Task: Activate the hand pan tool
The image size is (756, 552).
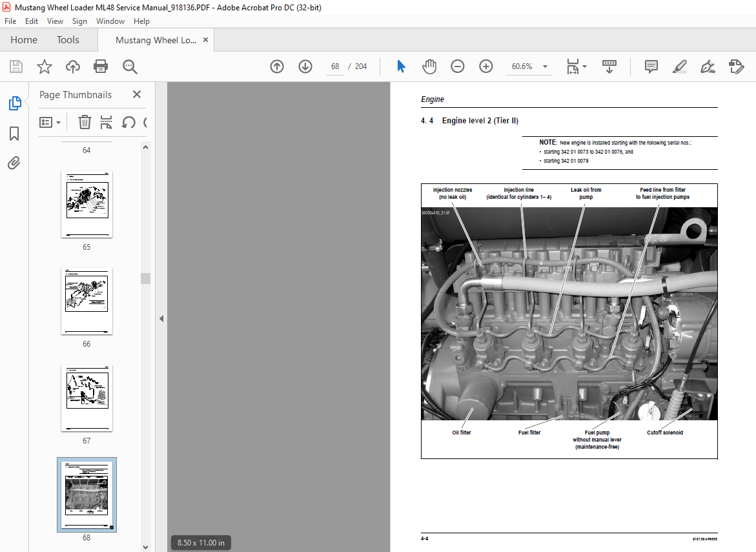Action: click(x=429, y=66)
